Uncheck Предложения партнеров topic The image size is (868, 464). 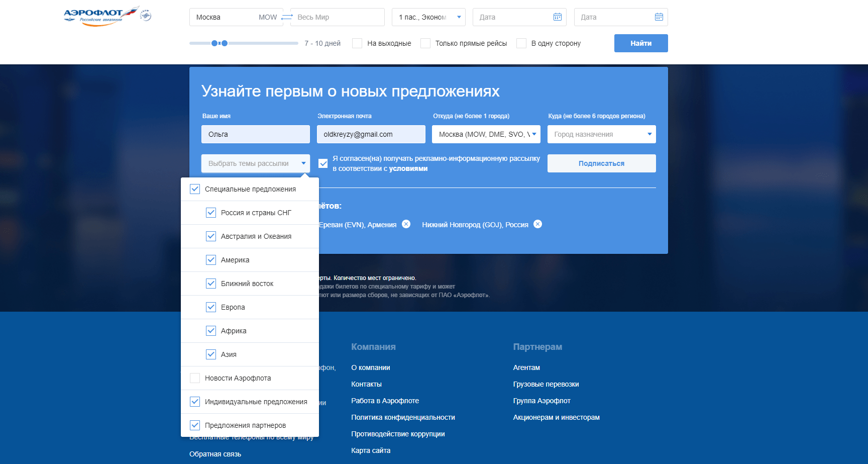pos(195,425)
